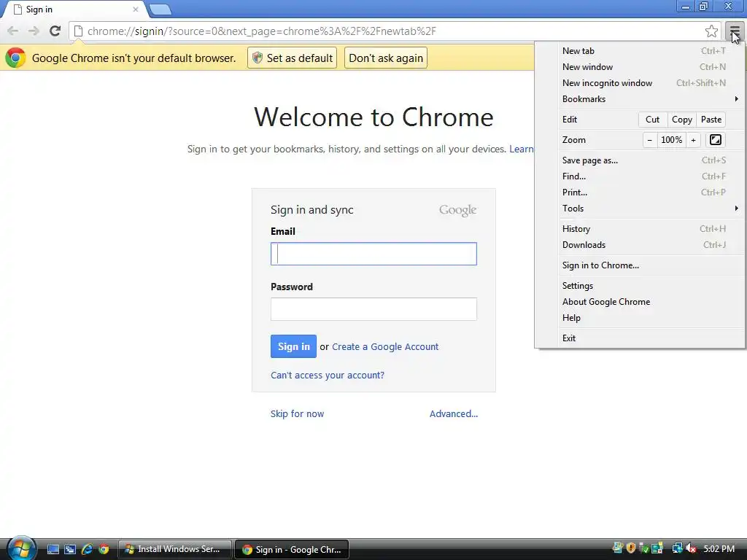This screenshot has width=747, height=560.
Task: Select Find... in the Chrome menu
Action: pos(650,176)
